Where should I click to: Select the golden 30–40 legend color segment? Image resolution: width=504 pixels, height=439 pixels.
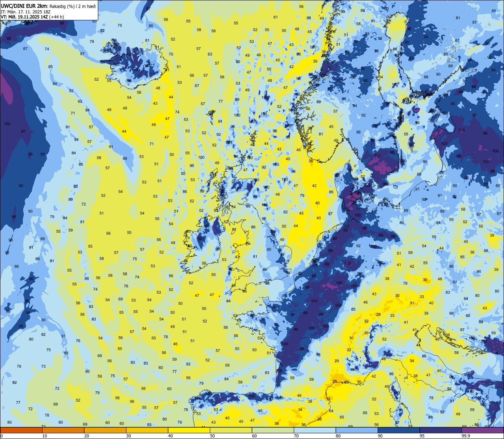coord(147,430)
